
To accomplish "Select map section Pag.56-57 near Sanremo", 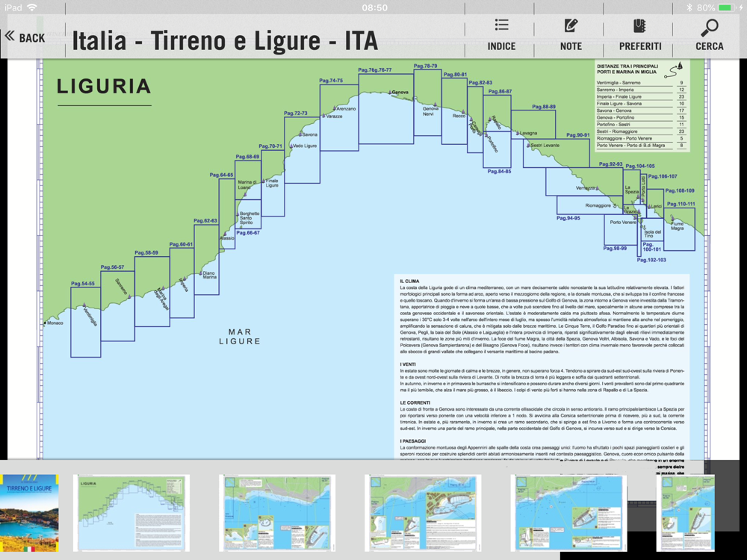I will coord(118,306).
